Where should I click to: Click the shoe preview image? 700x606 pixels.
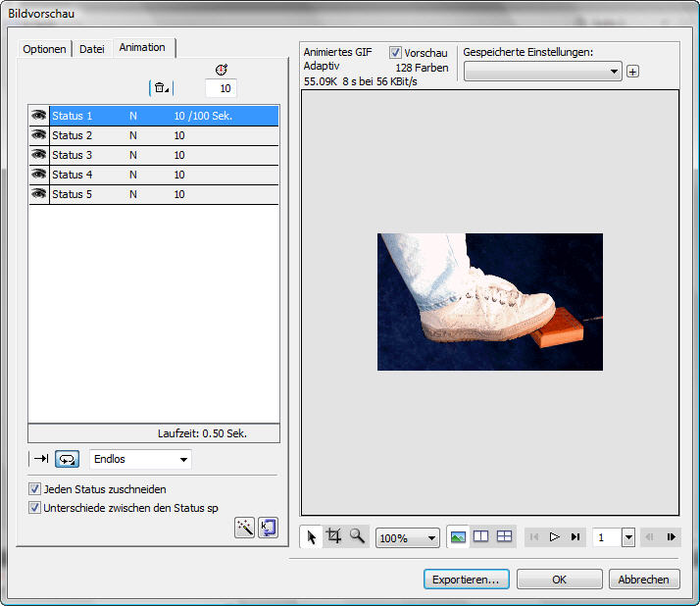490,302
